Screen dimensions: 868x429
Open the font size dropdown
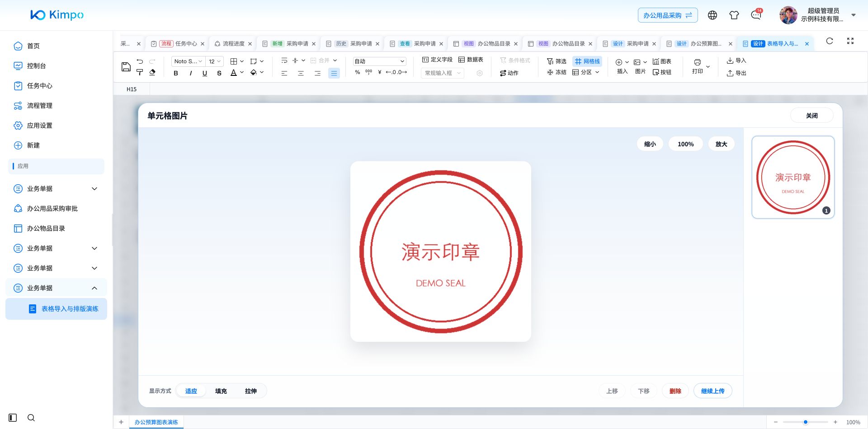coord(214,61)
